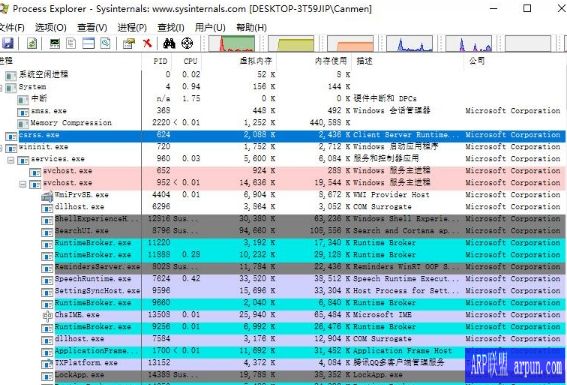Sort by the 内存使用 column header
Screen dimensions: 567x385
point(314,61)
